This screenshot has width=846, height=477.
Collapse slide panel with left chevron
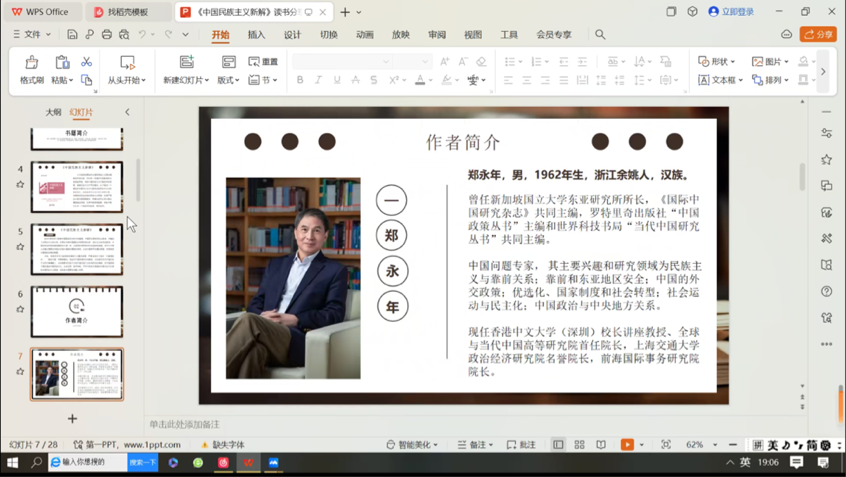[x=127, y=112]
